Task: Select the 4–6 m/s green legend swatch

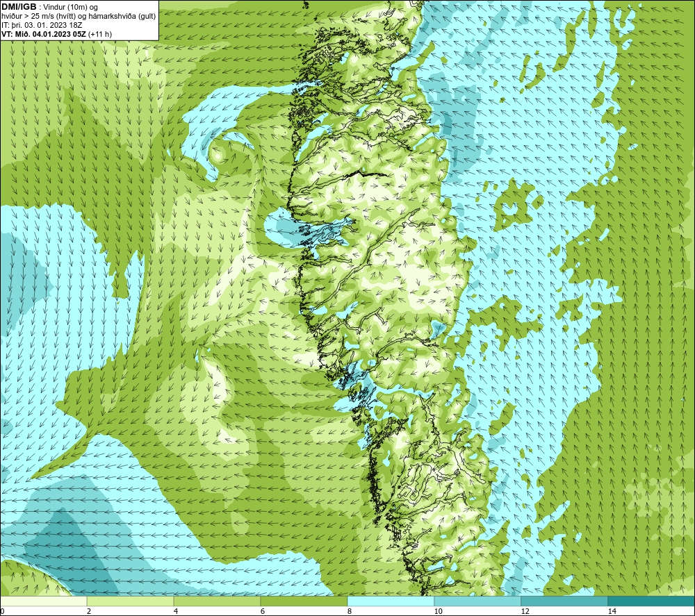Action: pyautogui.click(x=217, y=601)
